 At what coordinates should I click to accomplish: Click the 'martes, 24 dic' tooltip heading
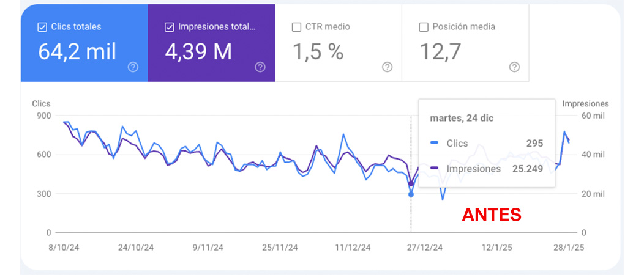tap(462, 118)
